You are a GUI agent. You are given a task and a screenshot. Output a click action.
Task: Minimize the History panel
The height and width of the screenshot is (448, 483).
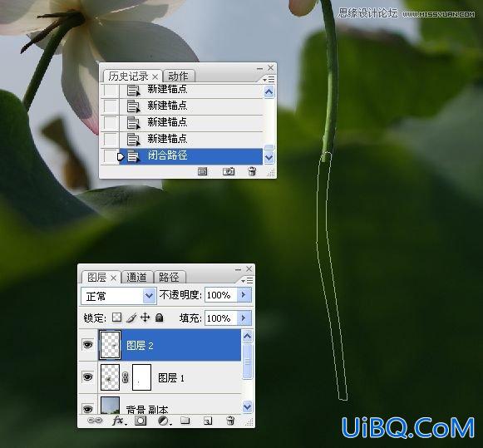259,68
